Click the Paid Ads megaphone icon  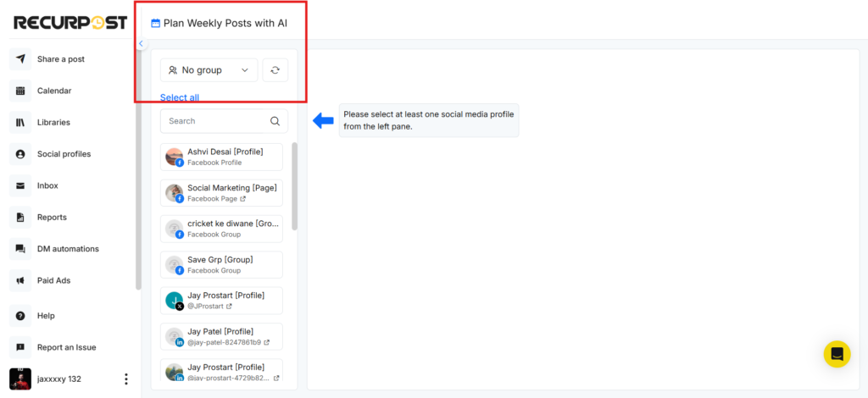20,280
